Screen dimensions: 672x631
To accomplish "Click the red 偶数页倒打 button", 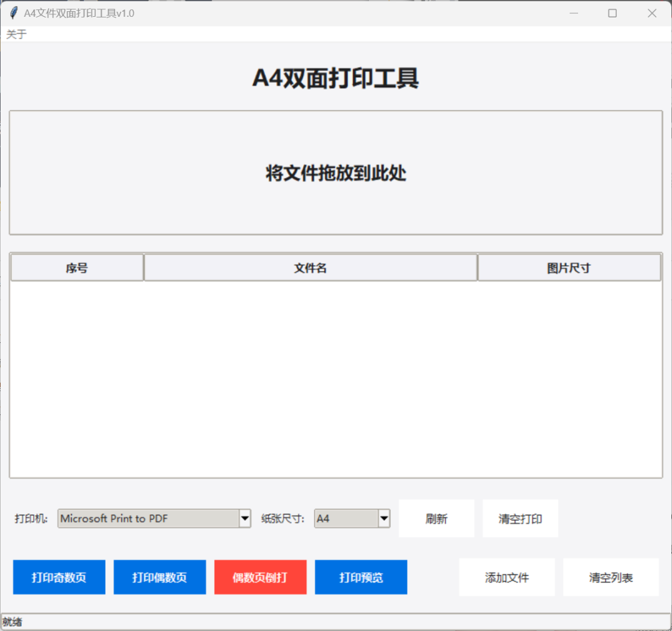I will [x=260, y=577].
